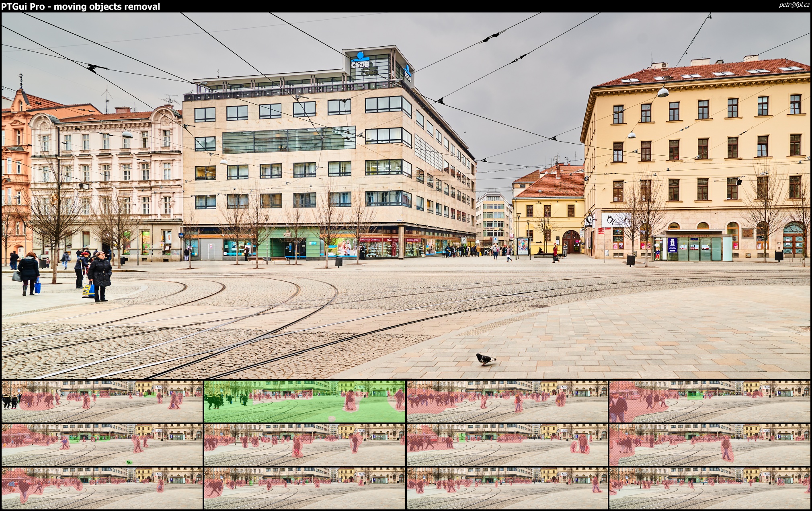Open top-row thumbnail with large masked man in foreground

tap(709, 402)
